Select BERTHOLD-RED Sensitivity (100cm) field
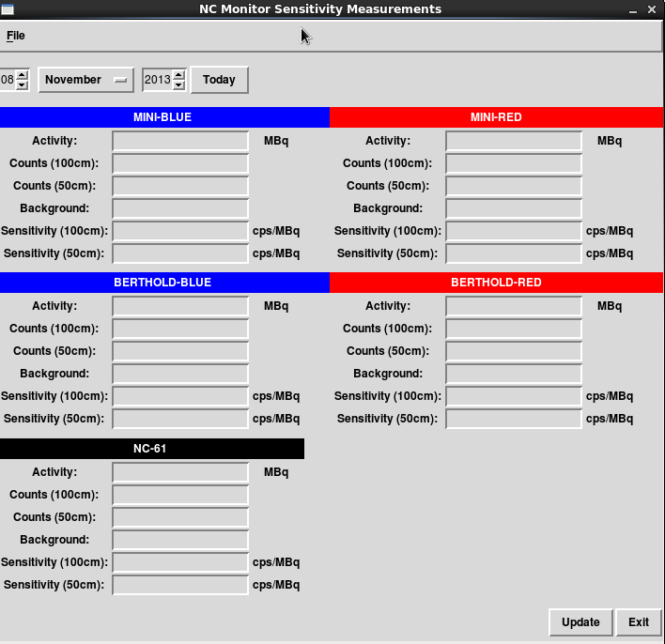This screenshot has width=665, height=644. 514,396
